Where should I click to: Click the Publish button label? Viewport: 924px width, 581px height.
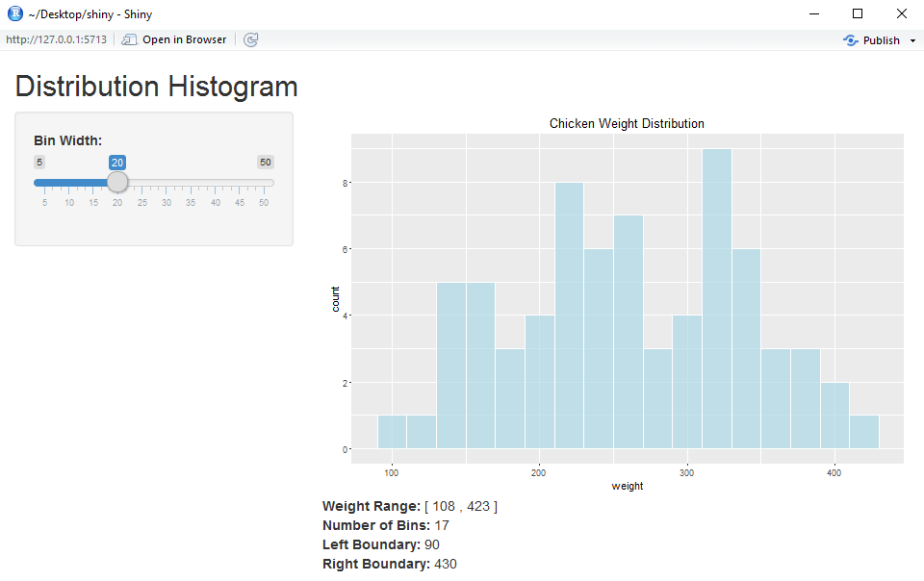pyautogui.click(x=881, y=40)
